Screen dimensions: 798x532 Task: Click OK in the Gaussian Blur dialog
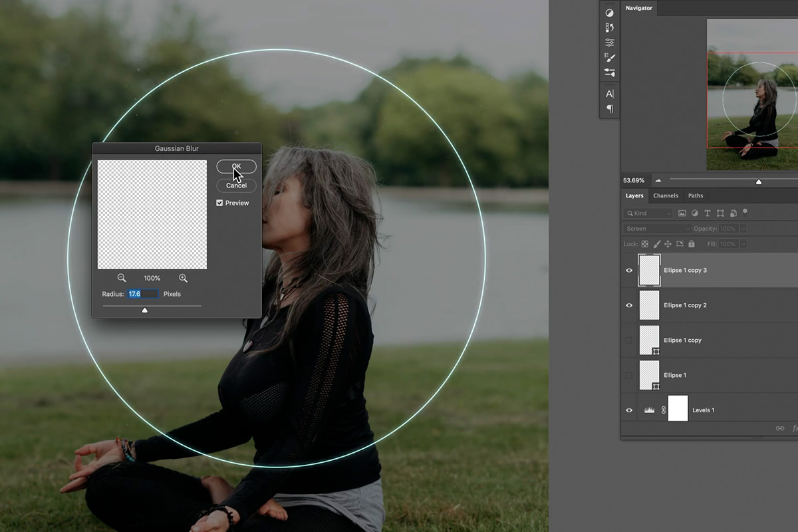(236, 166)
